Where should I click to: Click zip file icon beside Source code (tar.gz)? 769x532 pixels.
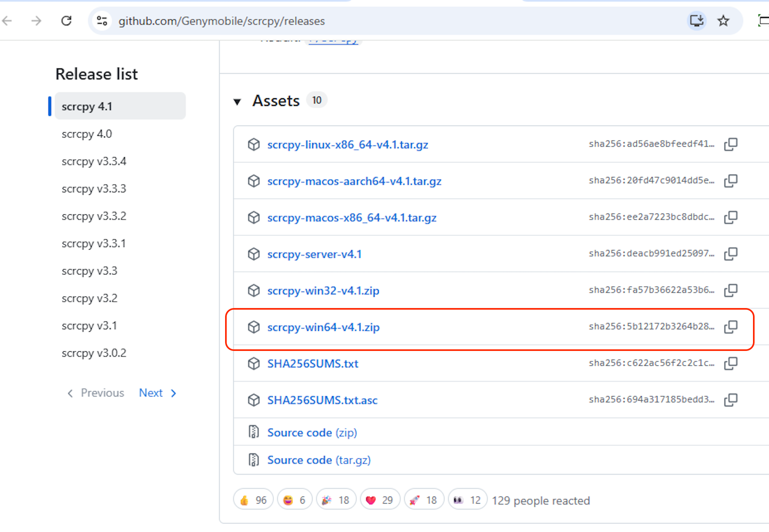(254, 459)
